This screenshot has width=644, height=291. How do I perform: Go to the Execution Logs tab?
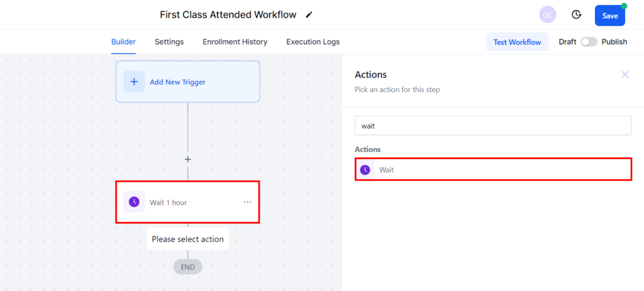(313, 42)
